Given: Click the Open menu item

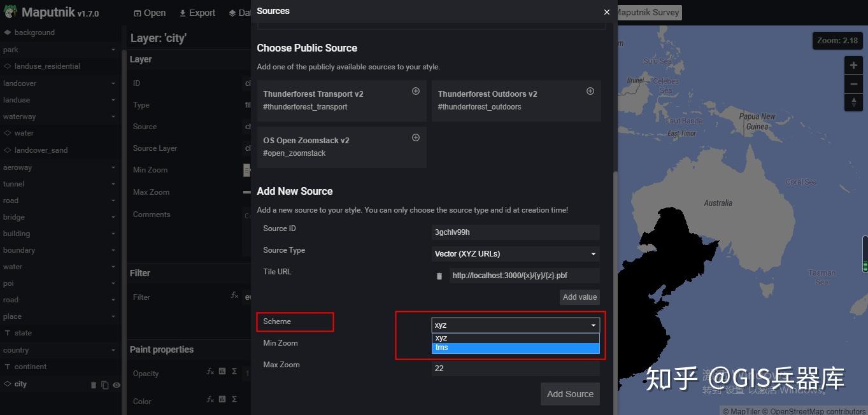Looking at the screenshot, I should (x=150, y=12).
